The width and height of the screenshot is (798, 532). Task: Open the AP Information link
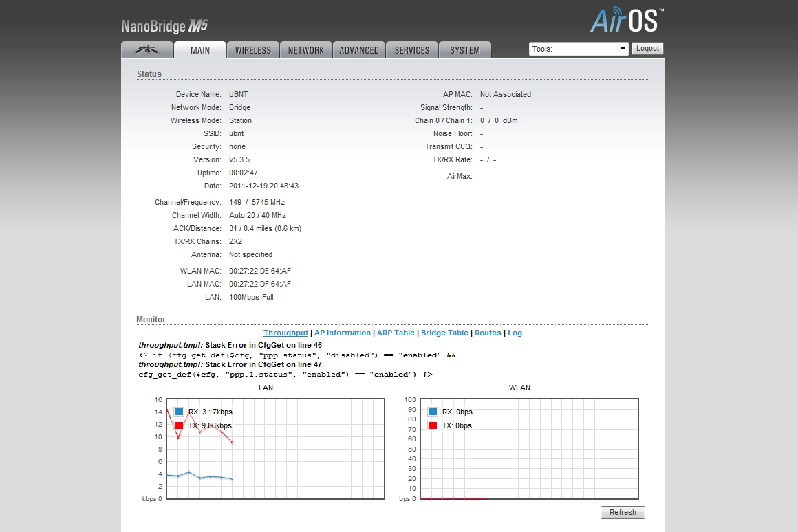343,333
